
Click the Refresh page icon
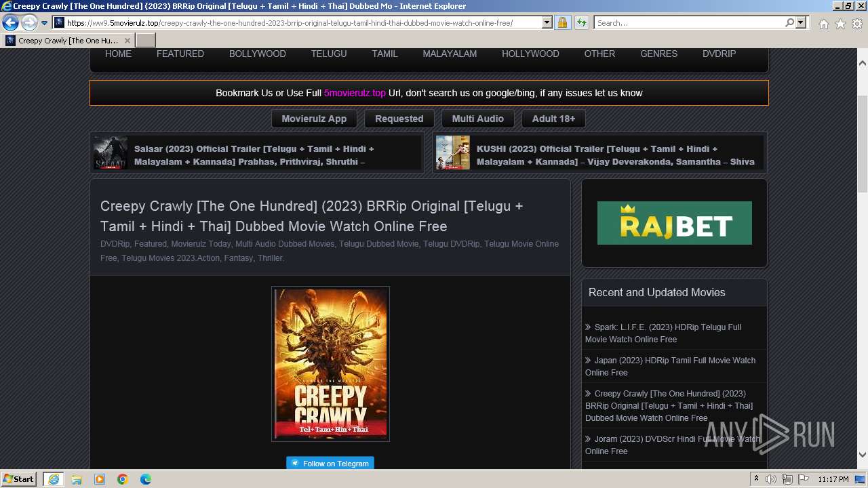(581, 23)
